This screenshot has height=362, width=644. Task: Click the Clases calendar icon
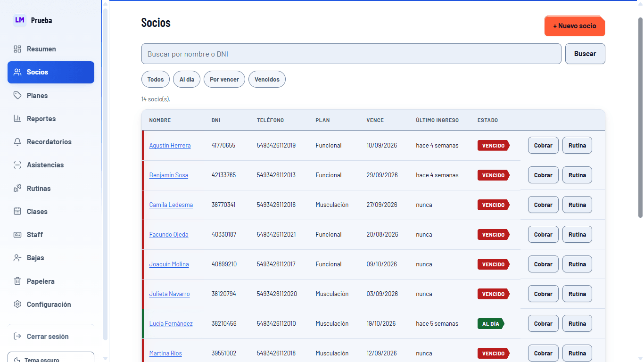tap(17, 211)
